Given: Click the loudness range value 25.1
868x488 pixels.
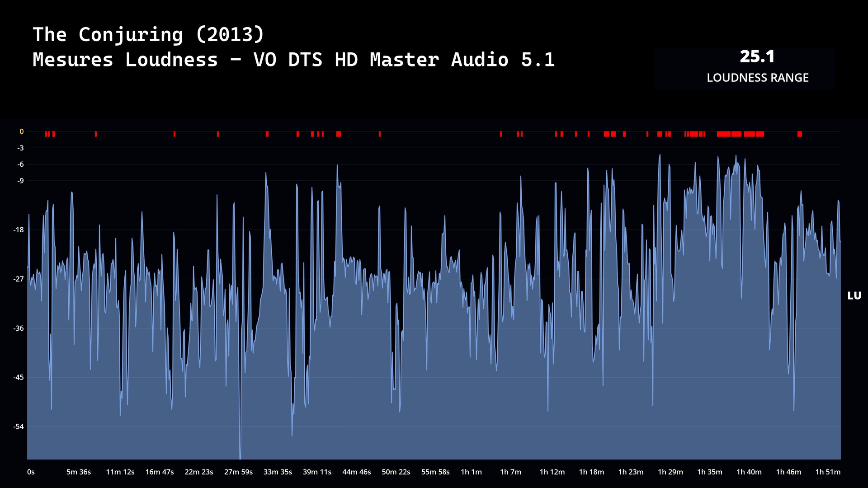Looking at the screenshot, I should pyautogui.click(x=757, y=56).
